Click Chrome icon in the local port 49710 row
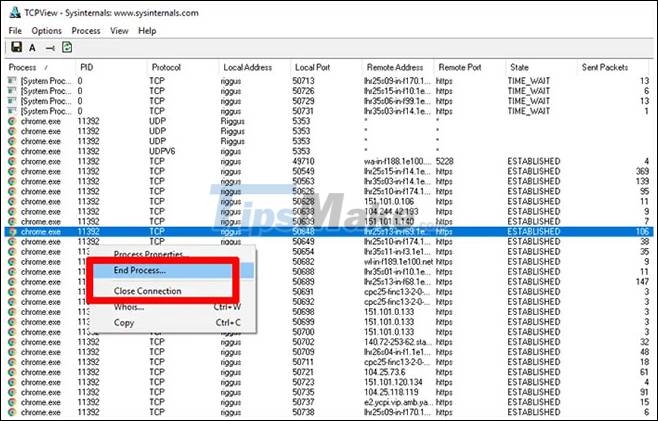The width and height of the screenshot is (658, 421). [12, 161]
